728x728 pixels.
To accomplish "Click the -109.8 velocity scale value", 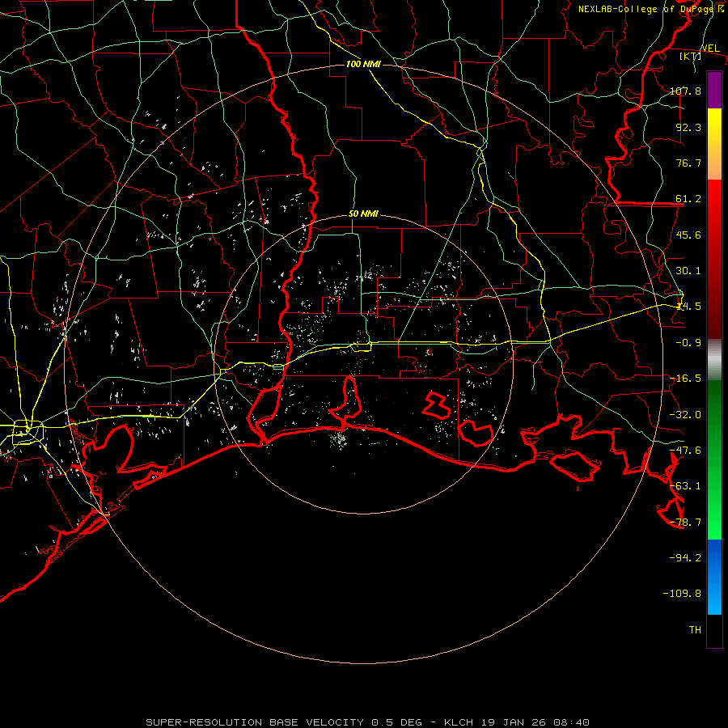I will tap(682, 594).
